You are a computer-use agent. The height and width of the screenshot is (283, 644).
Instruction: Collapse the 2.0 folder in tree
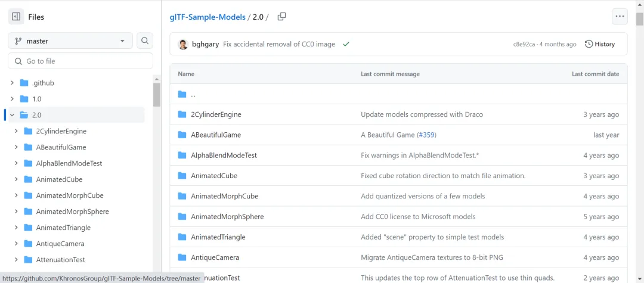point(13,115)
